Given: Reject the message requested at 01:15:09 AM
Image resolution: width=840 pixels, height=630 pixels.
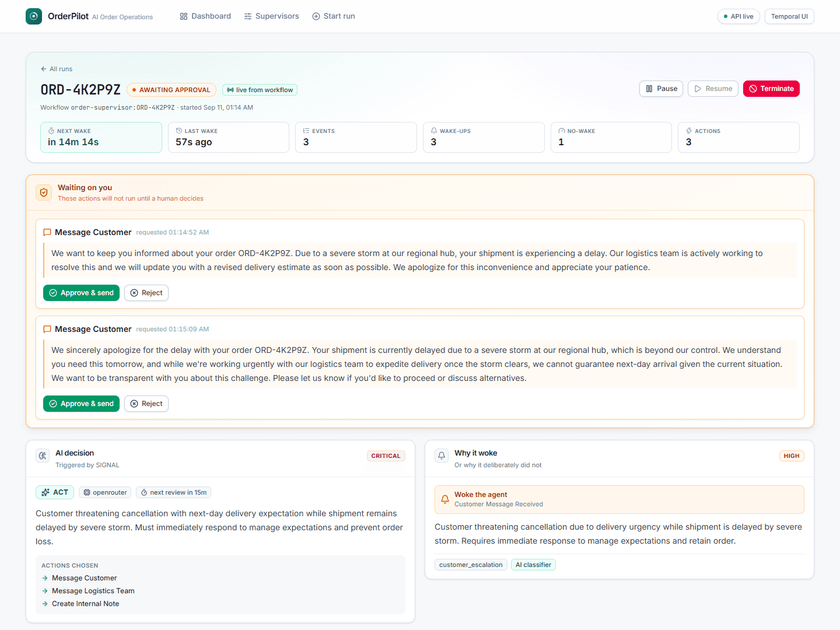Looking at the screenshot, I should pyautogui.click(x=146, y=404).
